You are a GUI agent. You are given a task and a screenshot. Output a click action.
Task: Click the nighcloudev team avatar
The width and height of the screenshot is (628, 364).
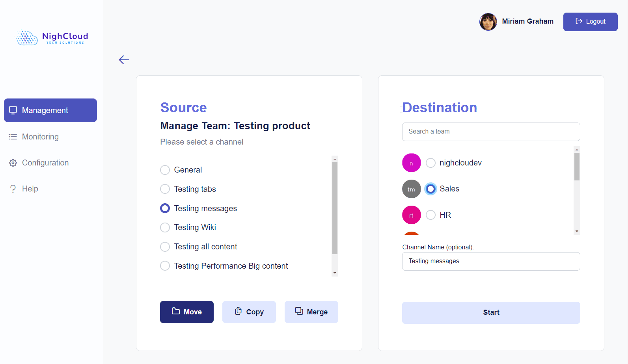point(411,163)
